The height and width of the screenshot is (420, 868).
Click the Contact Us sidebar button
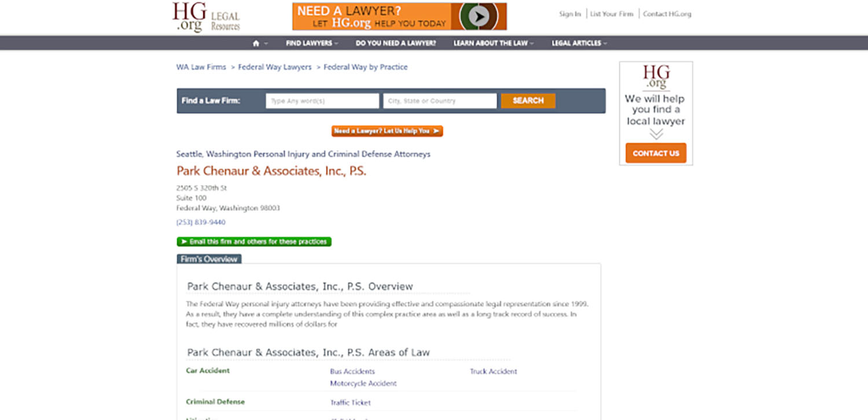pos(656,153)
